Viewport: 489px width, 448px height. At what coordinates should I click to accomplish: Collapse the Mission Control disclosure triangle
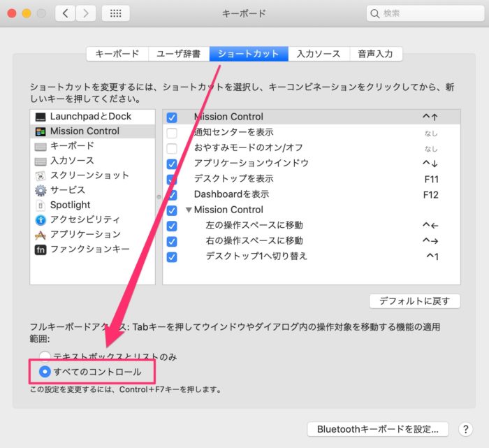tap(189, 210)
